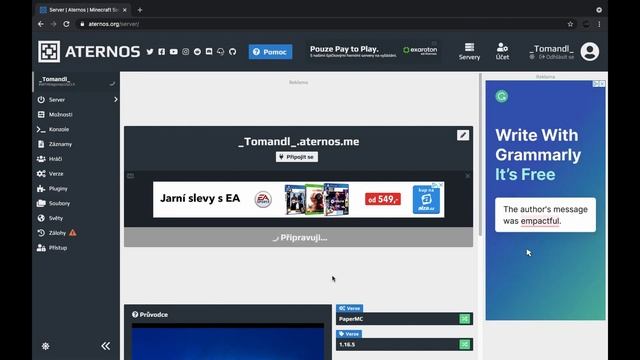Screen dimensions: 640x360
Task: Open the Grammarly advertisement
Action: [545, 200]
